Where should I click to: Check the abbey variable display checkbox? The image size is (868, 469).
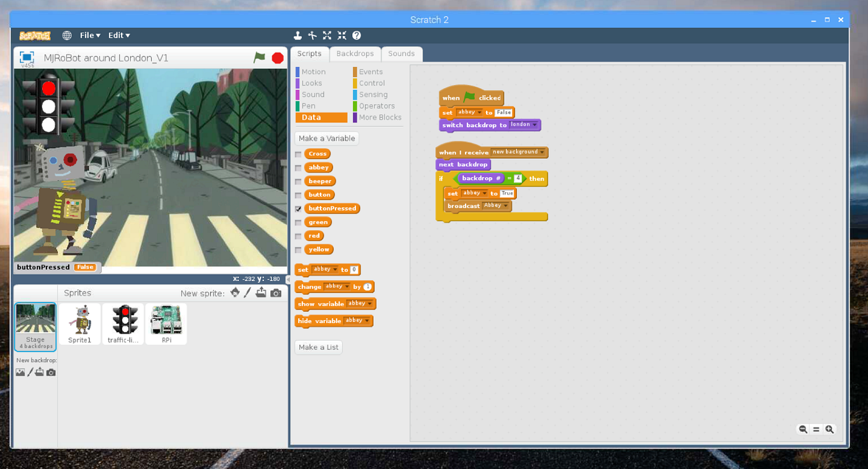[298, 167]
